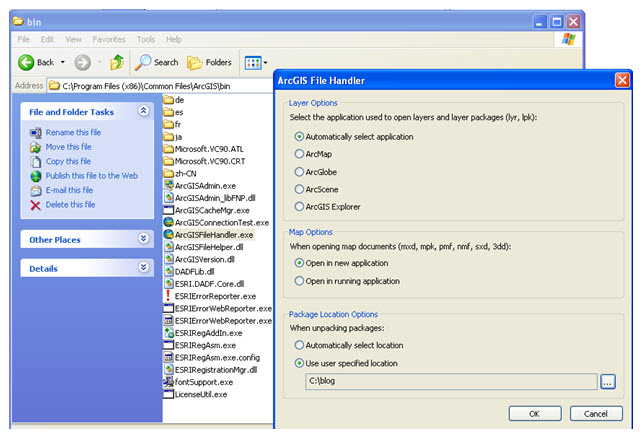The width and height of the screenshot is (642, 438).
Task: Click Publish this file to the Web
Action: (92, 176)
